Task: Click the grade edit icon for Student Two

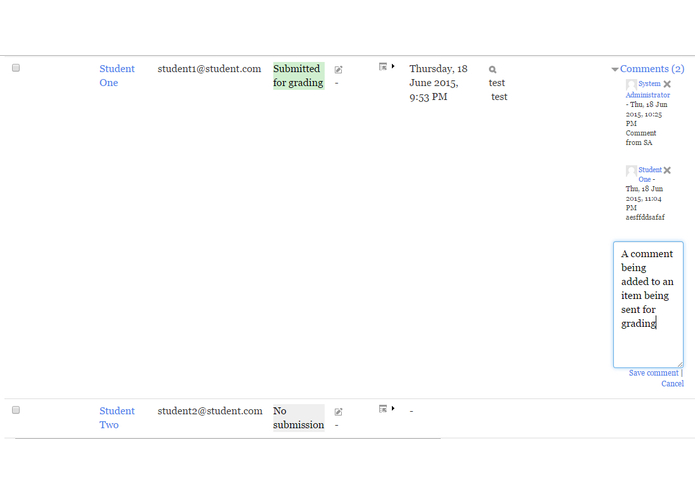Action: tap(339, 412)
